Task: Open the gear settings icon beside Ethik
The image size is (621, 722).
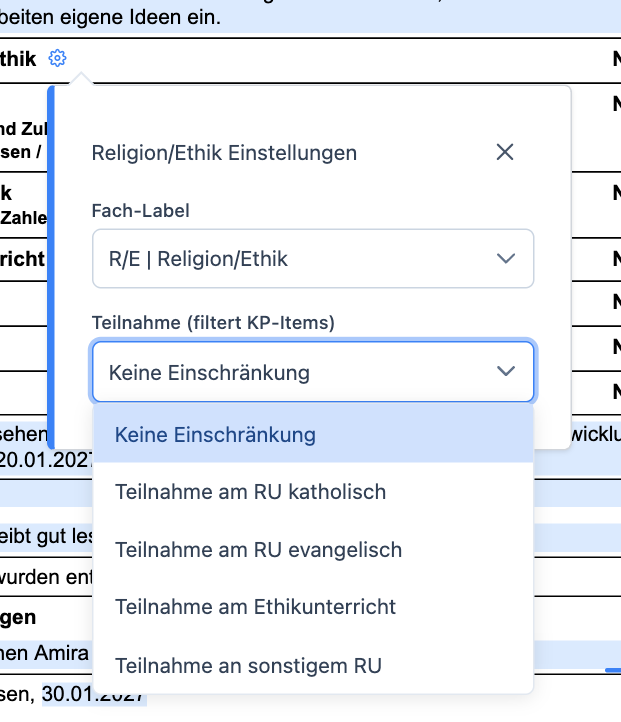Action: pos(58,58)
